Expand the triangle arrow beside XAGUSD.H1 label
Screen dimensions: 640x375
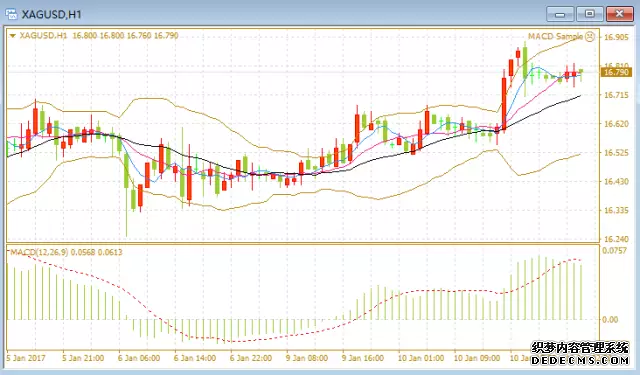click(13, 36)
